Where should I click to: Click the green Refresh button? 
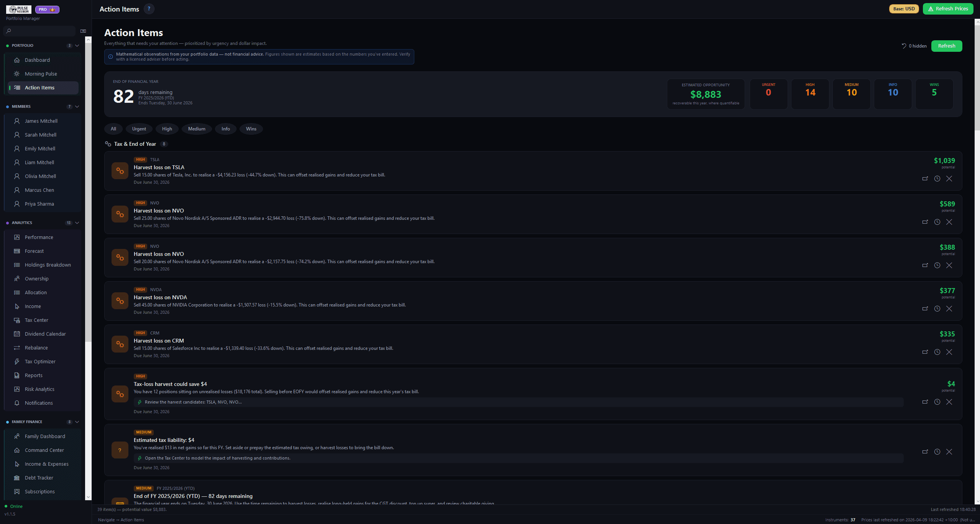pos(946,46)
